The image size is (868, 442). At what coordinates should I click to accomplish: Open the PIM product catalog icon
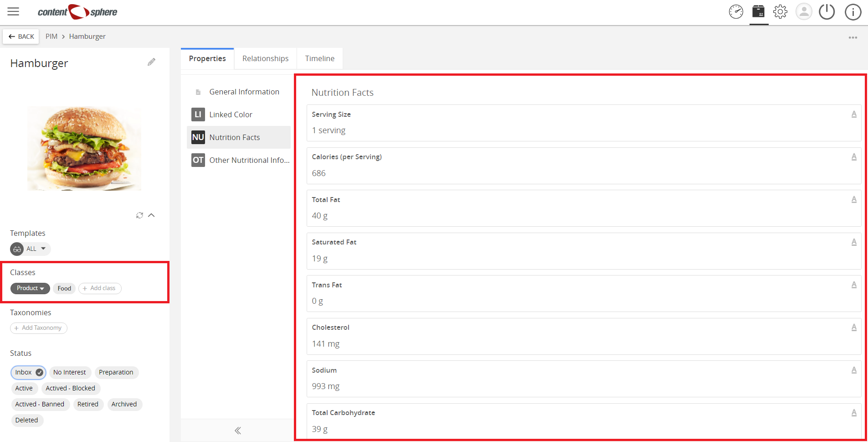(x=759, y=11)
